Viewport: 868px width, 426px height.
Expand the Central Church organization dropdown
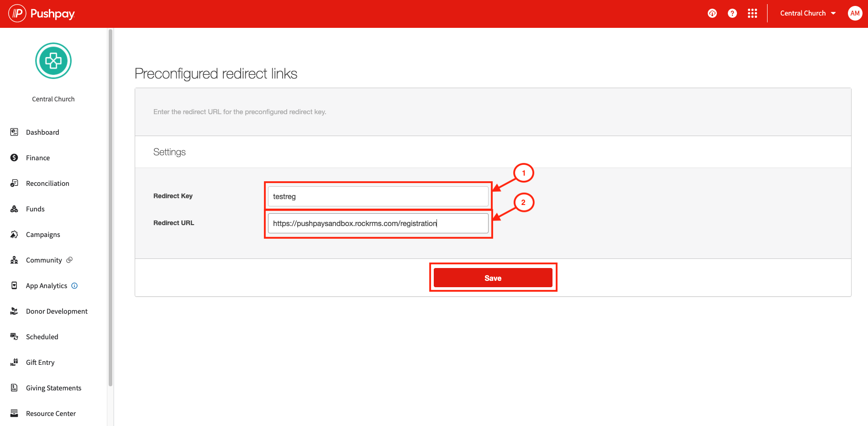[x=807, y=13]
